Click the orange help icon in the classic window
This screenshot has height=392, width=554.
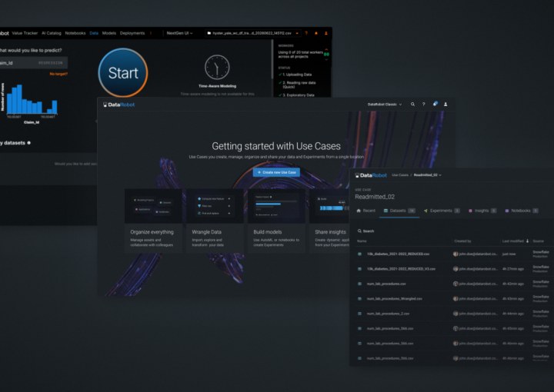(x=306, y=33)
